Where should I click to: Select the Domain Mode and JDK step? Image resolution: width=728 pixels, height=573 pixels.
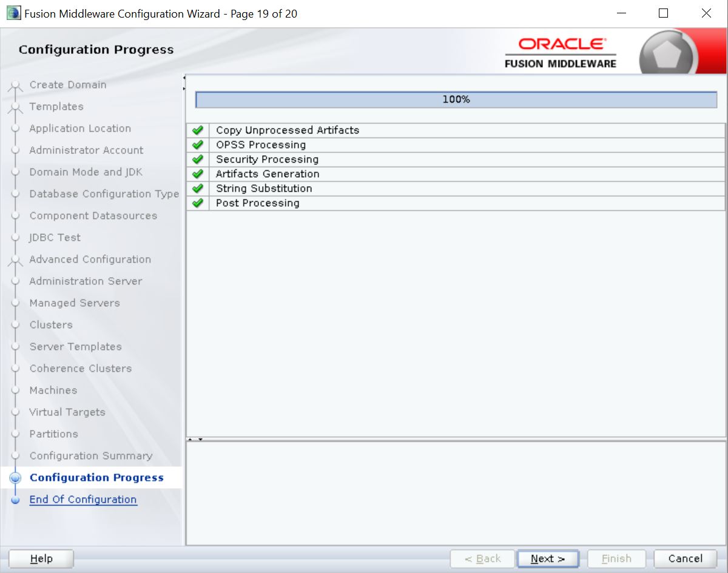(86, 172)
